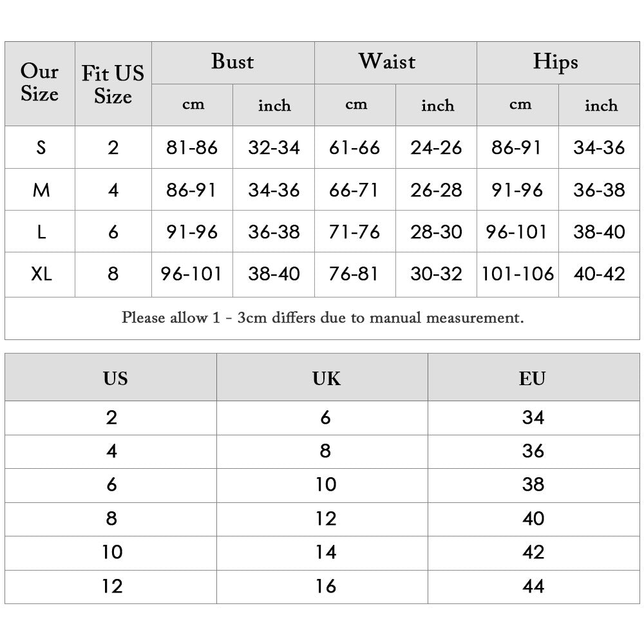Click the 81-86 bust cm cell
This screenshot has height=644, width=644.
(x=192, y=147)
